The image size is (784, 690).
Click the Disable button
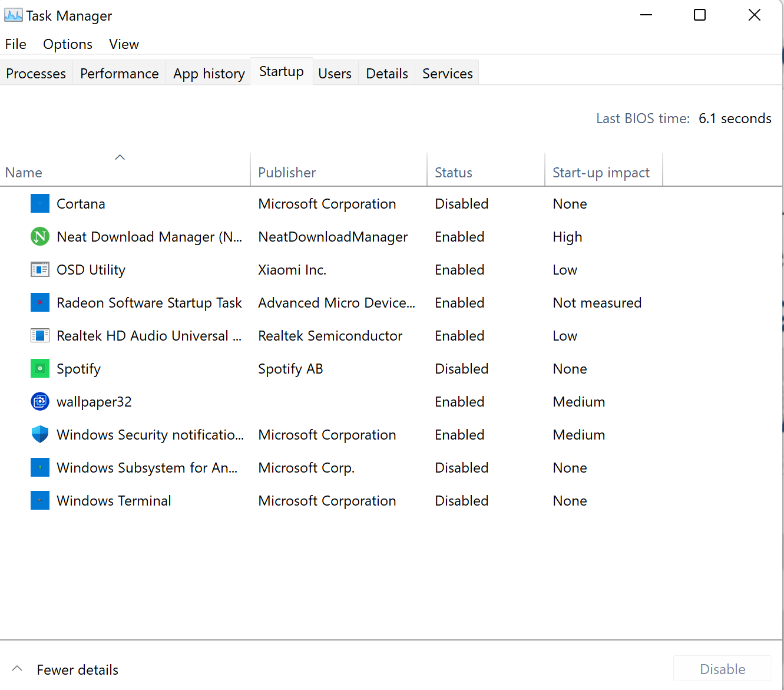tap(723, 669)
